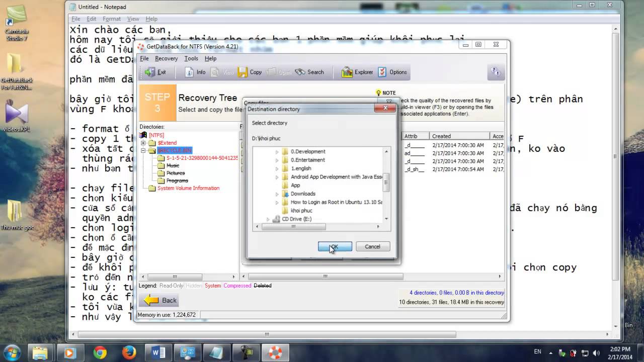
Task: Launch Explorer from the toolbar
Action: [357, 72]
